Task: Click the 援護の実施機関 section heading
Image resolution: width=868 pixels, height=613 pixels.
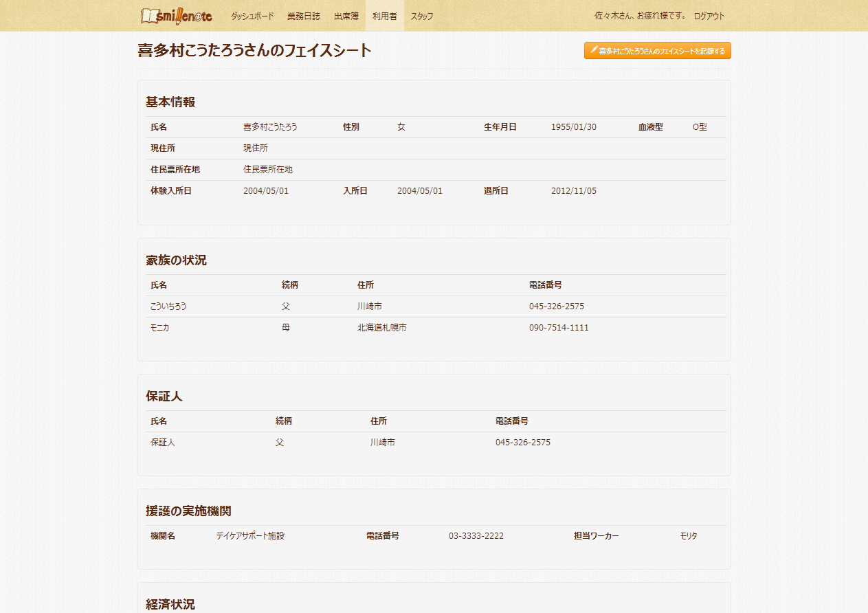Action: (x=188, y=511)
